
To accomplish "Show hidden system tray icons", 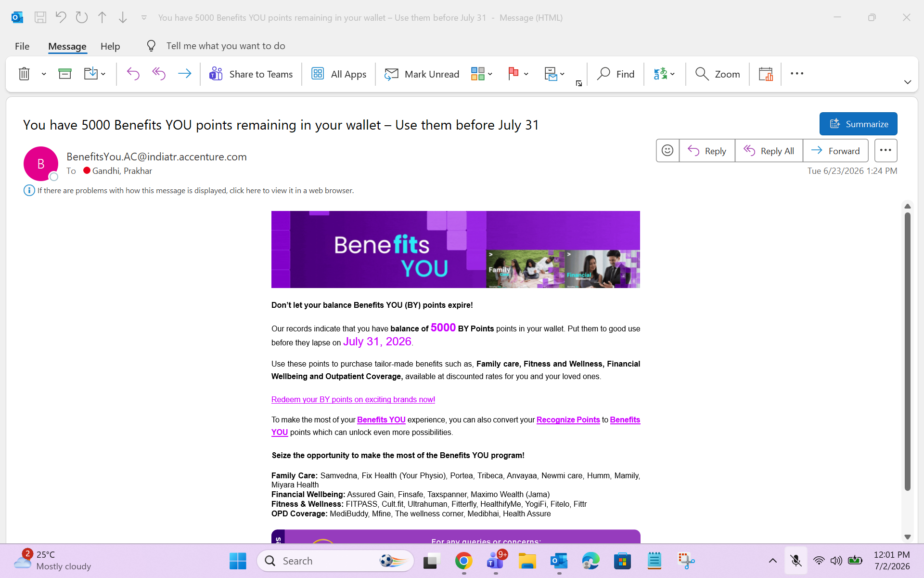I will (773, 561).
